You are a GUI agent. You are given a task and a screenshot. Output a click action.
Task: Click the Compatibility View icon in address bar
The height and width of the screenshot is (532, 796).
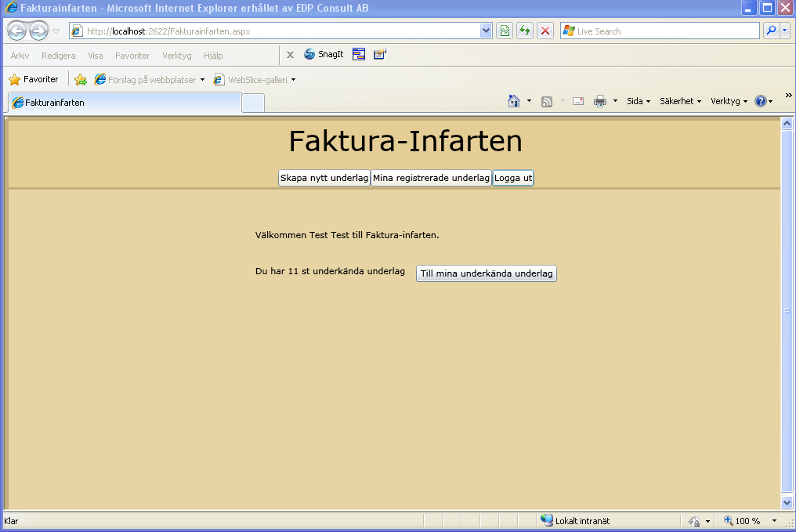(505, 31)
